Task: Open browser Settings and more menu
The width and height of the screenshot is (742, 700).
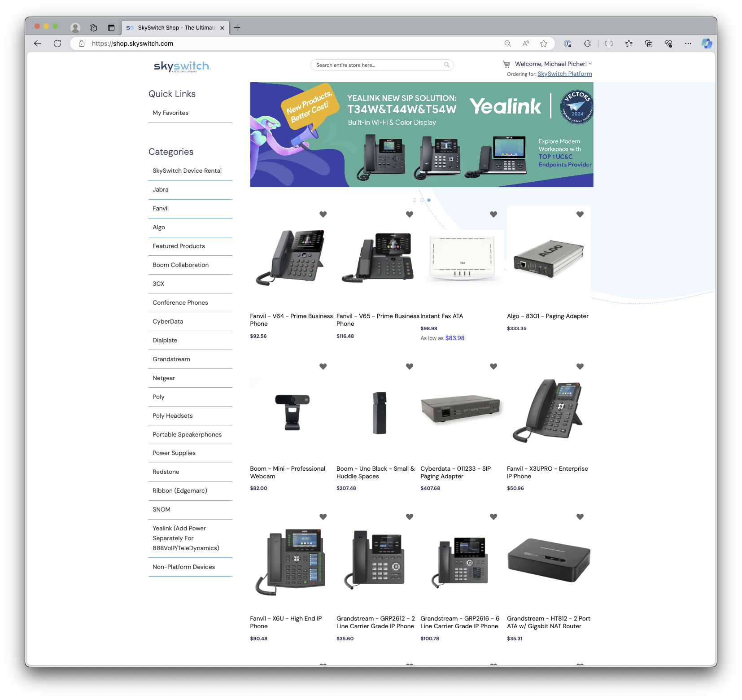Action: tap(688, 44)
